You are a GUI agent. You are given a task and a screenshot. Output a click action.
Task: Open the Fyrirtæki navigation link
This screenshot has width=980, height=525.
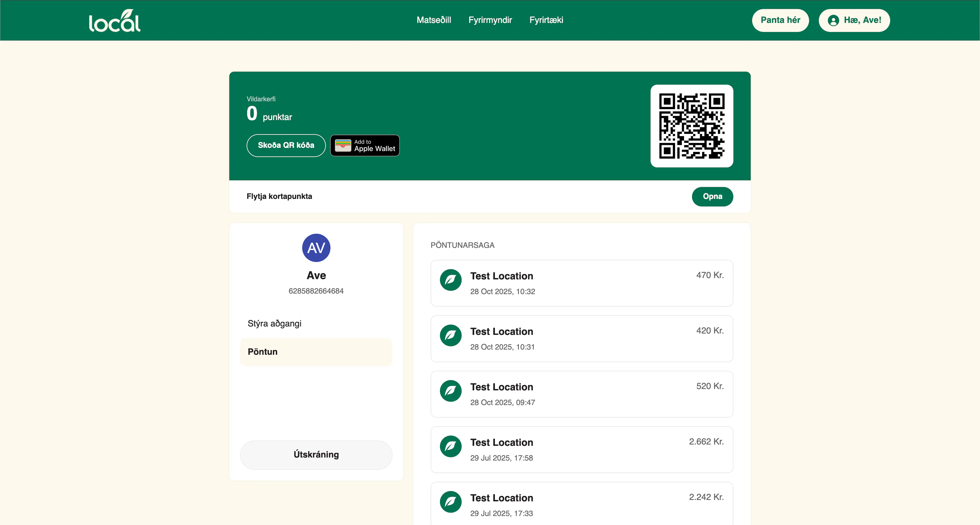tap(546, 20)
